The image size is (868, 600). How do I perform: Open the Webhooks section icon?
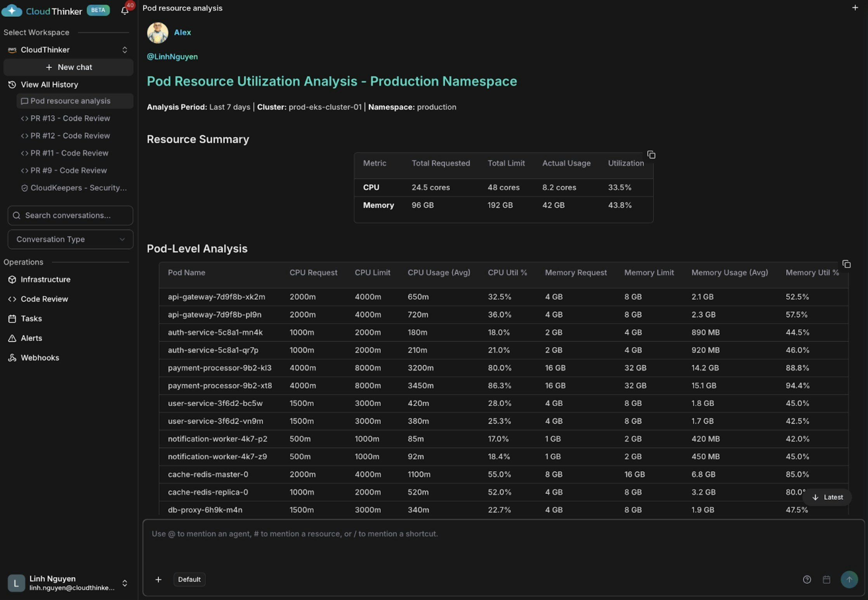tap(12, 357)
